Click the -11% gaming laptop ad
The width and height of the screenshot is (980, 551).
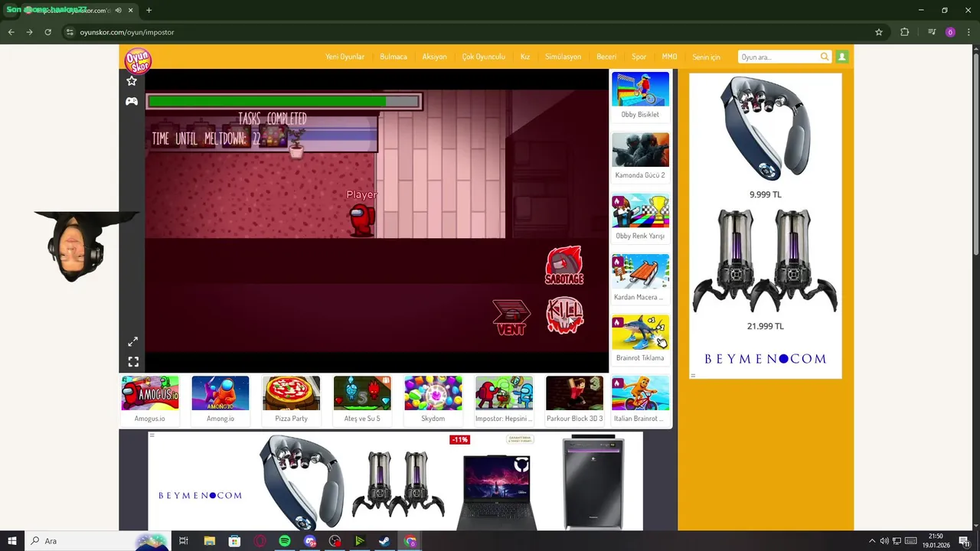(497, 482)
